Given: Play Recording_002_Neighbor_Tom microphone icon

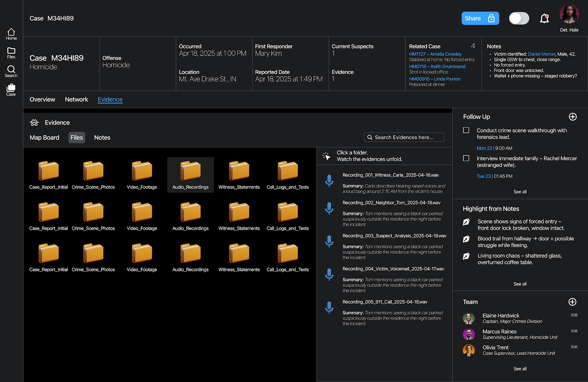Looking at the screenshot, I should [329, 208].
